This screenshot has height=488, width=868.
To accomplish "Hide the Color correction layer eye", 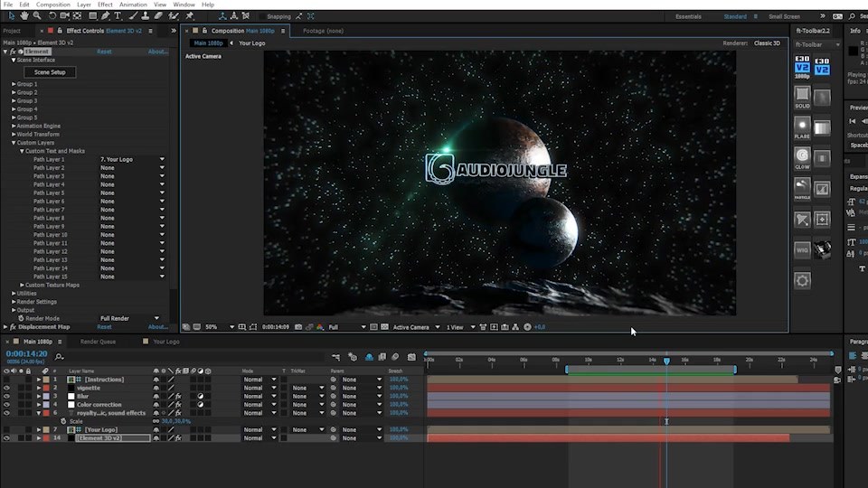I will click(x=6, y=405).
